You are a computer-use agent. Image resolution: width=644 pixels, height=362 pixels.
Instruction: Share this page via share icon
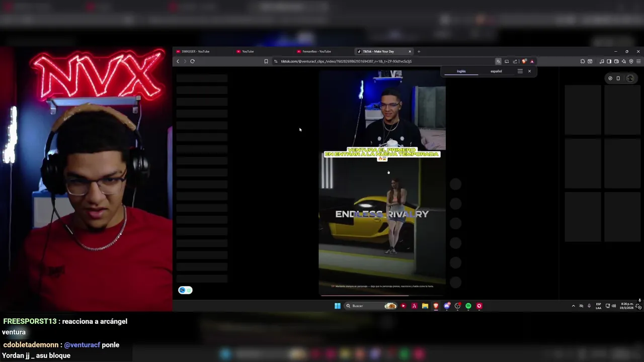click(515, 61)
